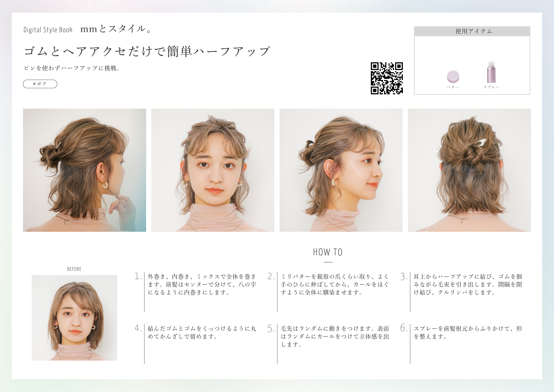Click the QR code image

(387, 78)
